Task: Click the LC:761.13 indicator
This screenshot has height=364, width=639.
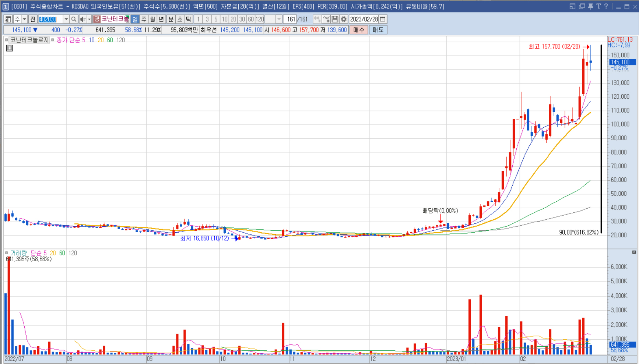Action: [620, 39]
